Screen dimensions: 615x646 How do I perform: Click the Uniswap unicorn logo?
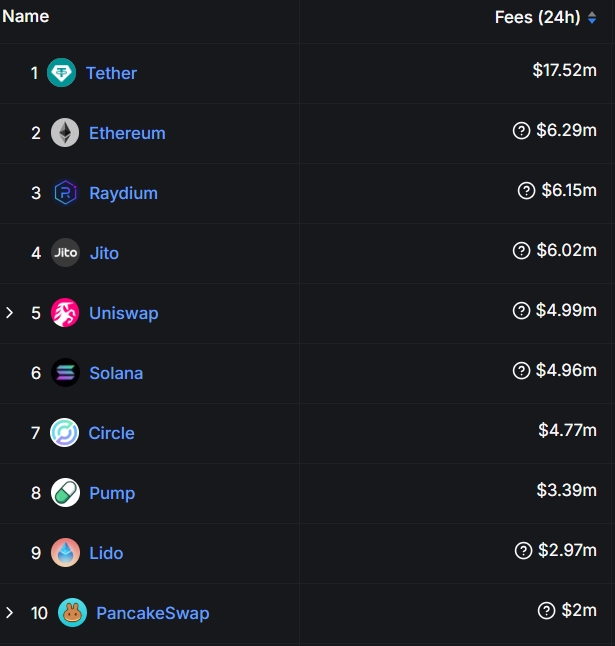coord(65,313)
